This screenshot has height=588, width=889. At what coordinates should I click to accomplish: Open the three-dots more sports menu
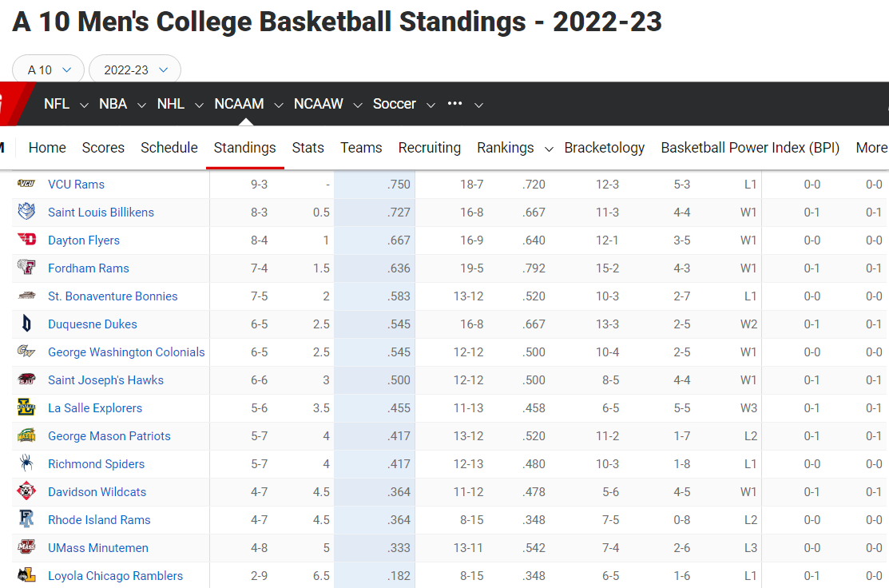pyautogui.click(x=455, y=104)
